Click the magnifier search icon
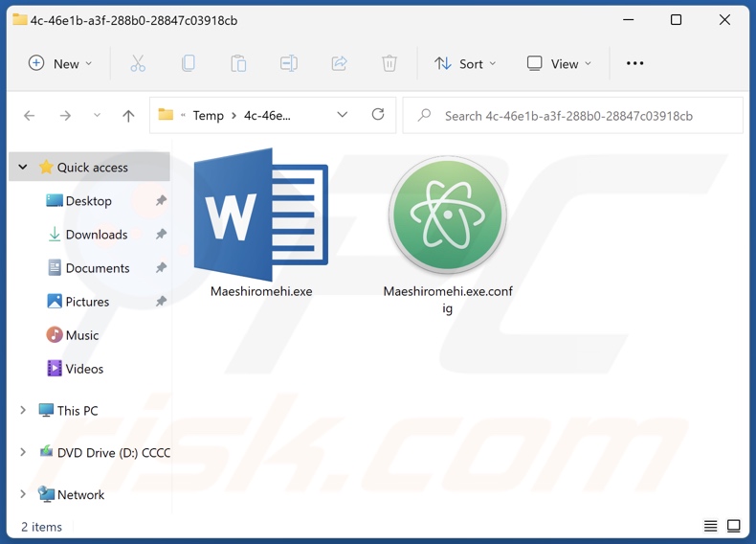Viewport: 756px width, 544px height. pos(424,115)
